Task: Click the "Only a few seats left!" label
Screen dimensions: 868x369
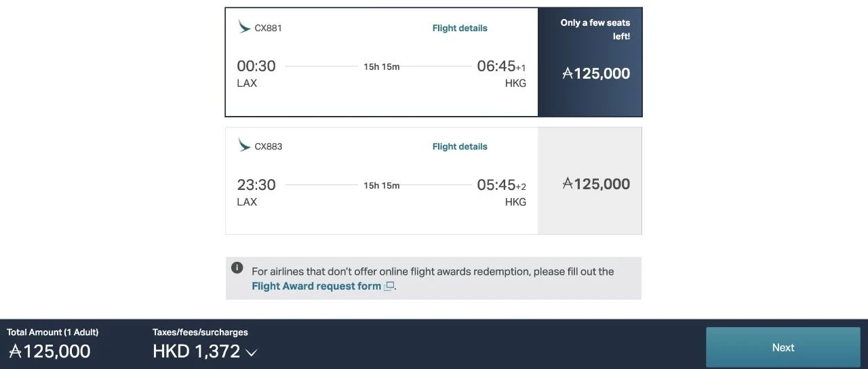Action: coord(595,29)
